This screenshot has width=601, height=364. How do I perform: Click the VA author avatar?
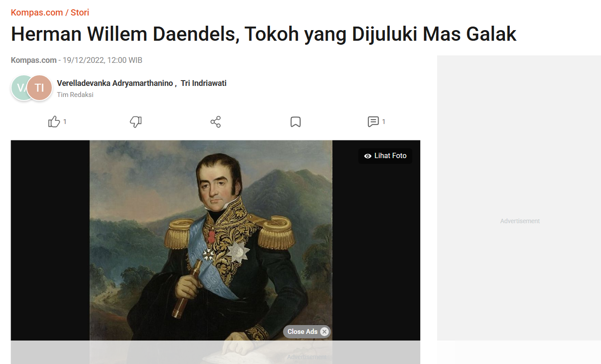[19, 88]
